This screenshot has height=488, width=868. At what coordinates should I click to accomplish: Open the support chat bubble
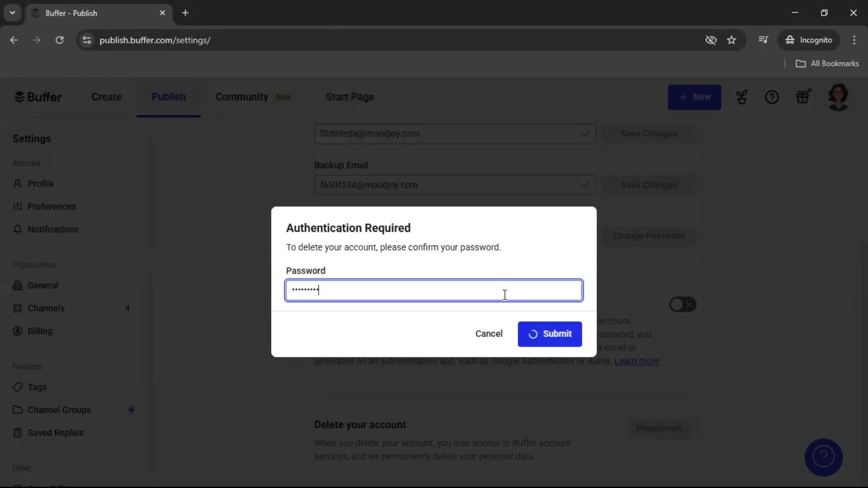tap(823, 457)
